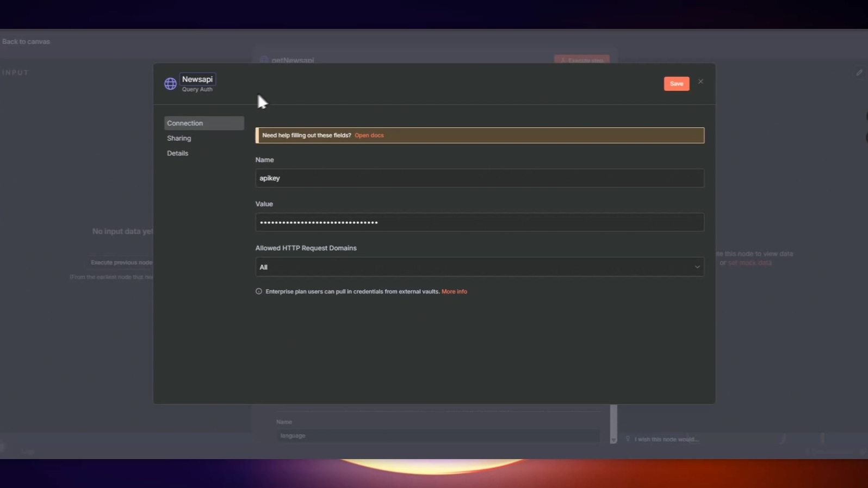
Task: Click into the Name field containing apikey
Action: coord(479,178)
